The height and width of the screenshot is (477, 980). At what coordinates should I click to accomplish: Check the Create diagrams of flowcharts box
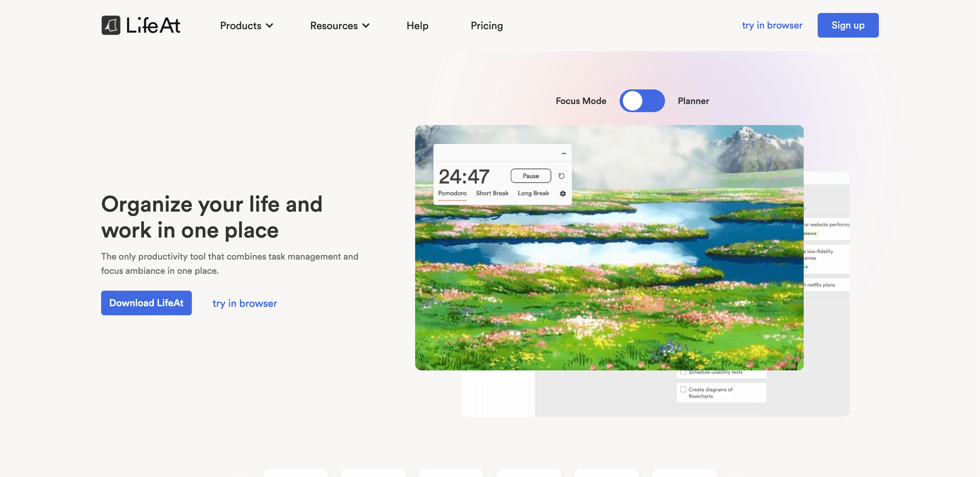(683, 390)
